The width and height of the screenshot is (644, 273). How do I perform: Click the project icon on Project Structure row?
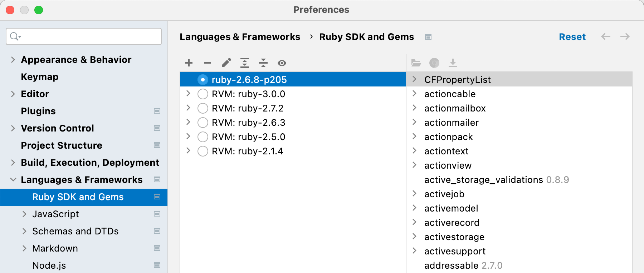[157, 145]
